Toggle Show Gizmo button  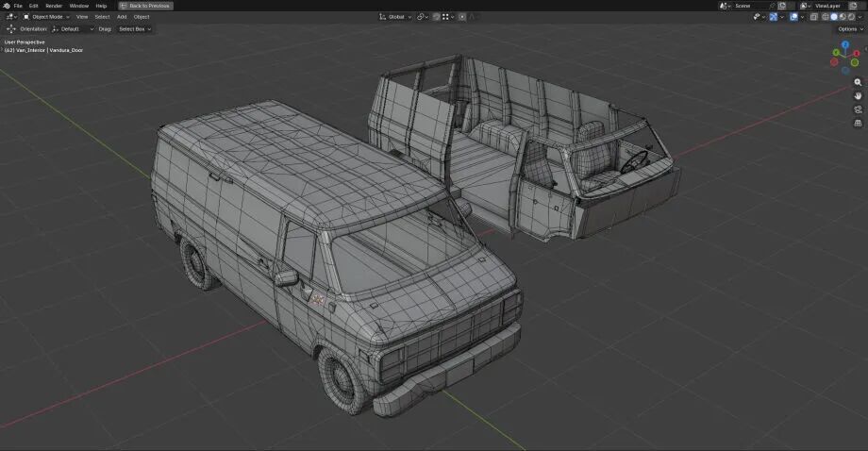click(x=774, y=17)
